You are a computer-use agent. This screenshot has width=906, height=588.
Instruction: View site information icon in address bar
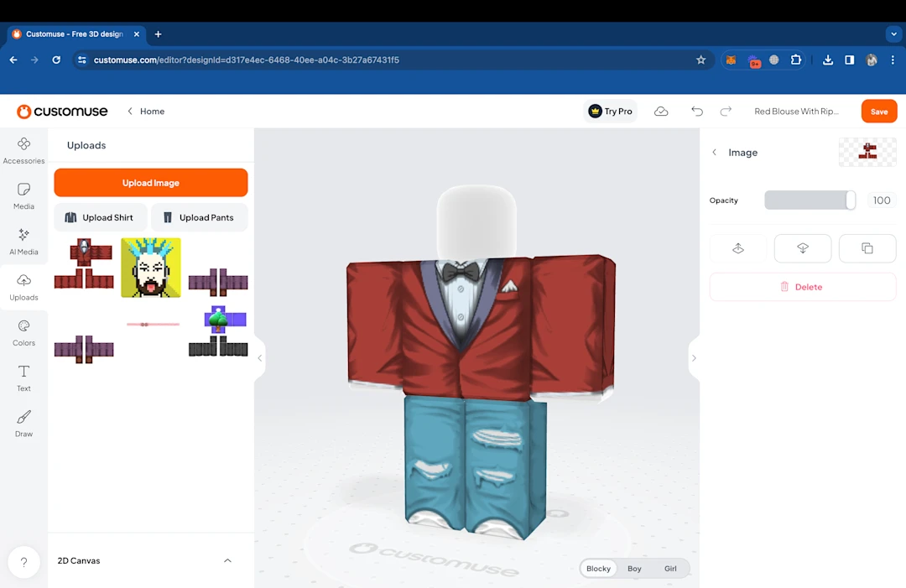(x=82, y=60)
